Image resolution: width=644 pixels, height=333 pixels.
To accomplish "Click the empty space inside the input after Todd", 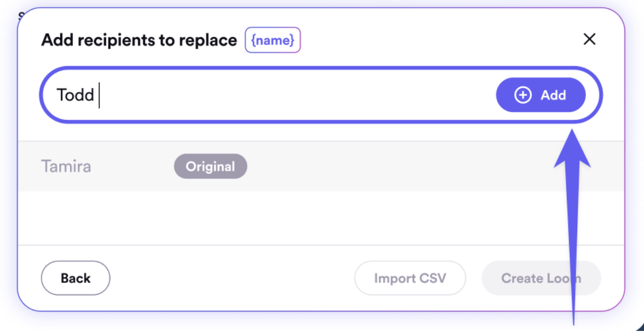I will pos(290,95).
